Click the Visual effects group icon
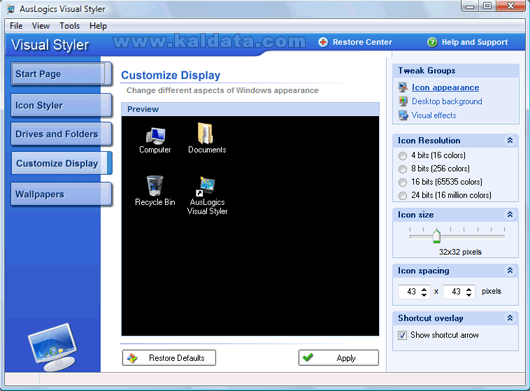530x391 pixels. click(403, 115)
